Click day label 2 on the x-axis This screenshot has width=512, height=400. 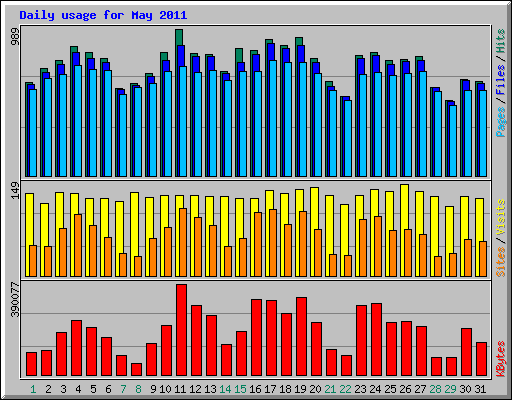(48, 389)
